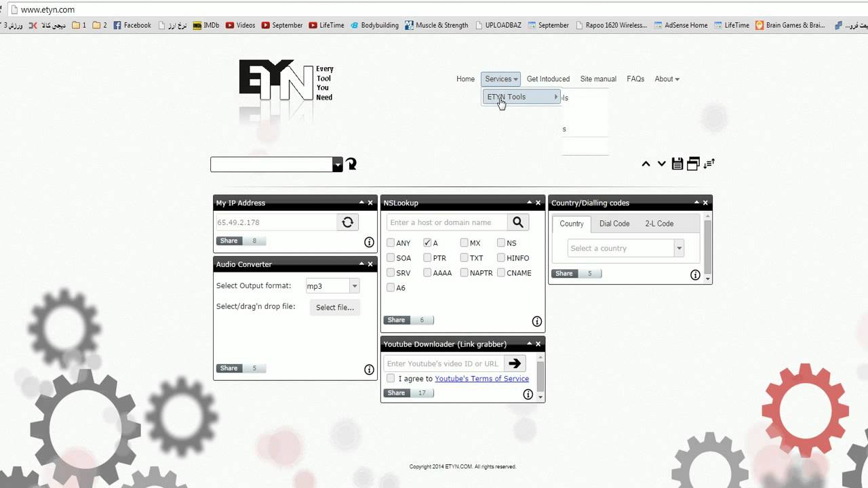
Task: Click the cascade windows icon
Action: tap(693, 163)
